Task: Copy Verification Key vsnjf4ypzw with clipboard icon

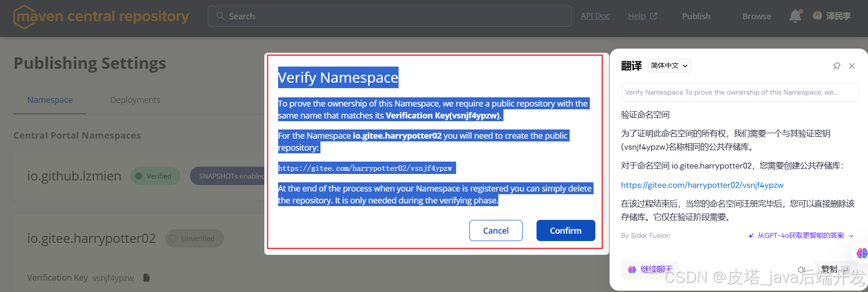Action: click(146, 277)
